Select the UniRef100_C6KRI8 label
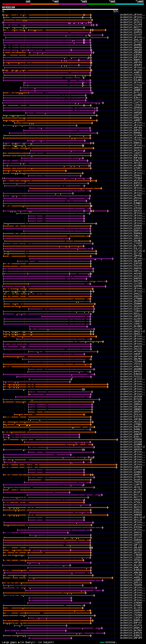This screenshot has width=146, height=644. (x=131, y=321)
